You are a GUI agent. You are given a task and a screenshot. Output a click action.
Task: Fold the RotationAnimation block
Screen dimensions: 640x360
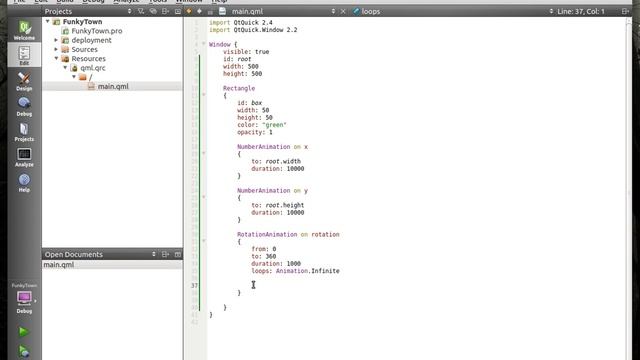[203, 241]
